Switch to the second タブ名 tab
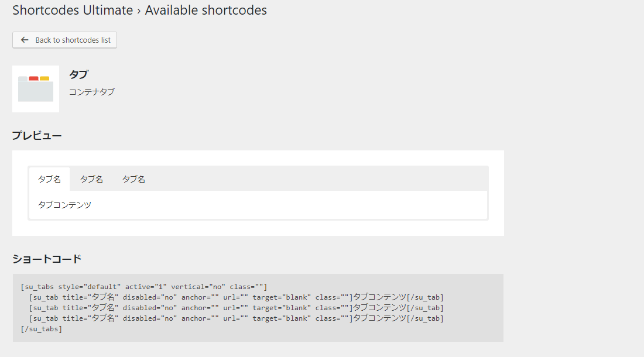644x357 pixels. tap(91, 179)
